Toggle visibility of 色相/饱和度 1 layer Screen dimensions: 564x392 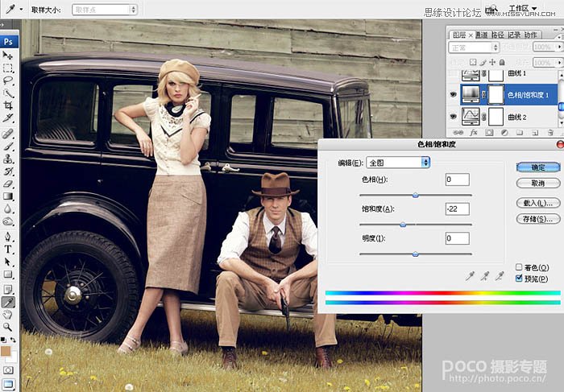tap(453, 94)
